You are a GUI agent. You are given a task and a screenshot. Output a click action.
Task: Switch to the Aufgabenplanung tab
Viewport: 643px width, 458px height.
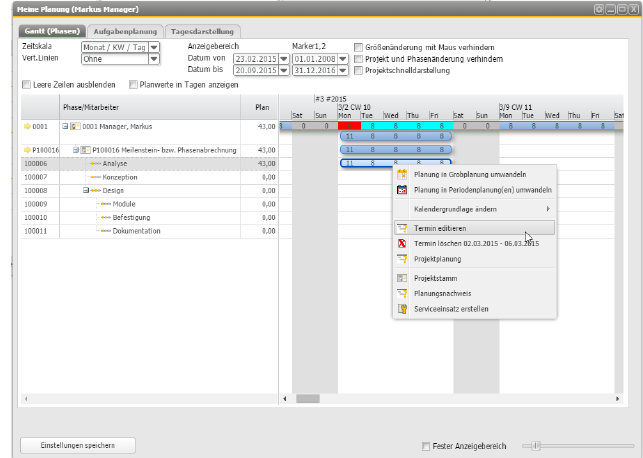[123, 32]
